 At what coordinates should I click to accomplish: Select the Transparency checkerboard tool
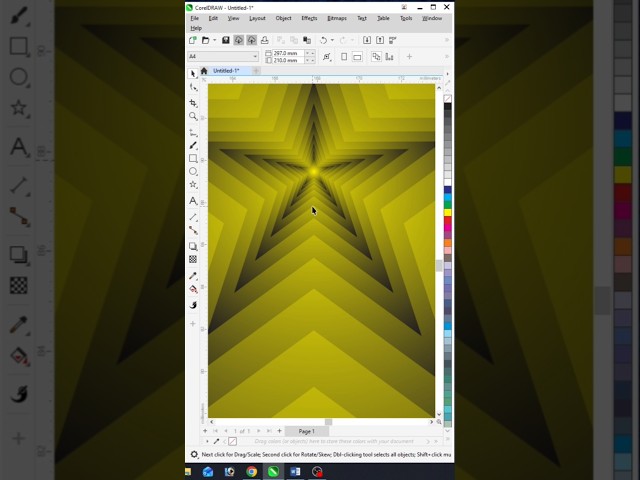(x=193, y=259)
